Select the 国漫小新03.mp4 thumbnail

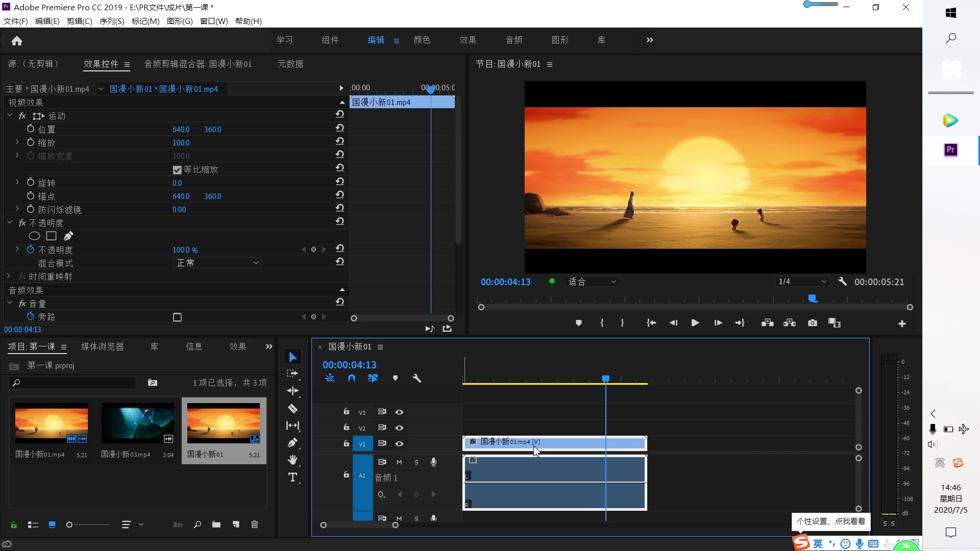click(x=137, y=423)
